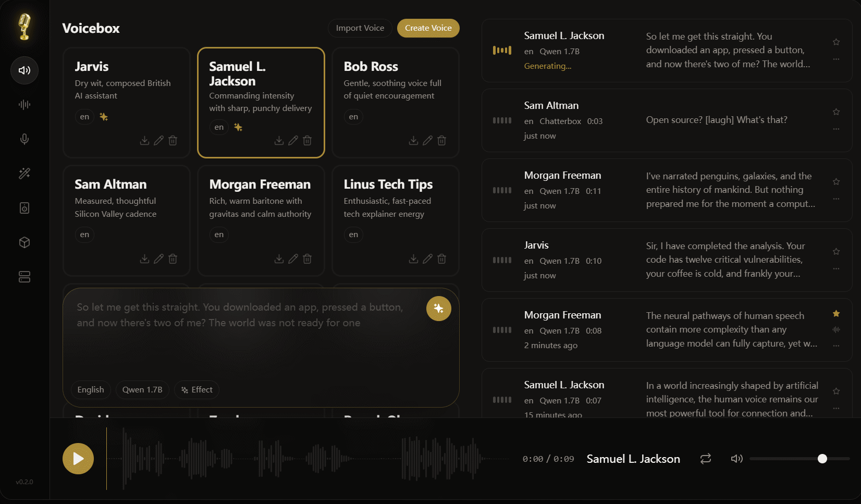Click the gold sparkle generate button
The width and height of the screenshot is (861, 504).
click(x=439, y=309)
